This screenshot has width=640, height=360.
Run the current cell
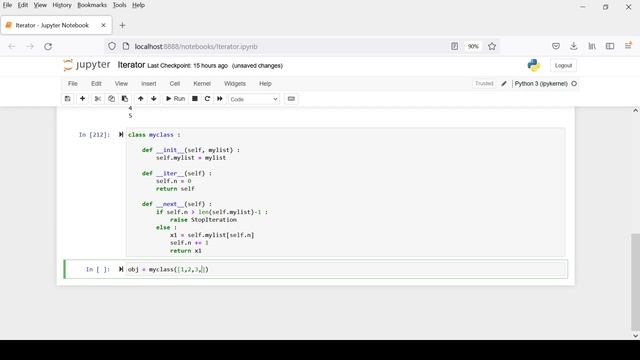175,99
